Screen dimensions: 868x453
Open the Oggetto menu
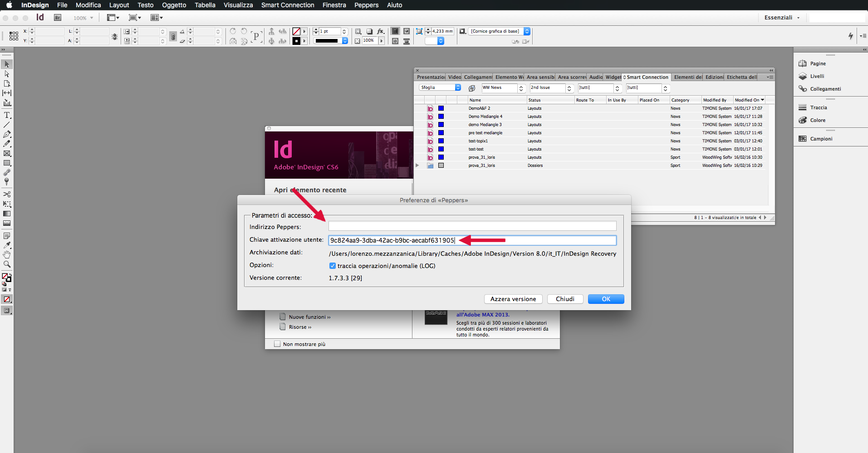click(x=174, y=5)
